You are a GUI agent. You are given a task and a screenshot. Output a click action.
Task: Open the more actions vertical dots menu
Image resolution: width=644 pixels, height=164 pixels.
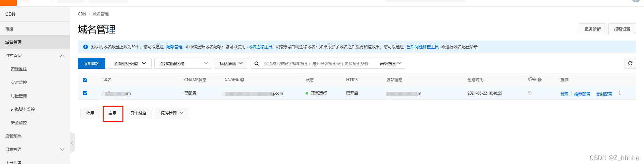tap(620, 93)
